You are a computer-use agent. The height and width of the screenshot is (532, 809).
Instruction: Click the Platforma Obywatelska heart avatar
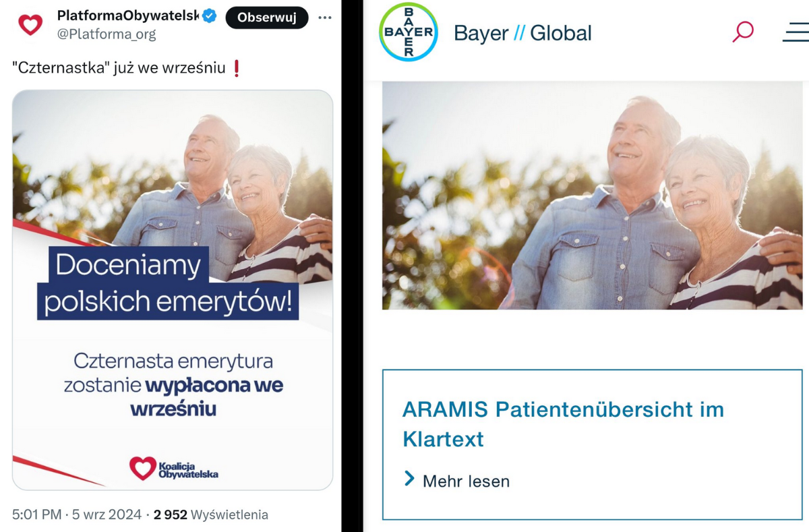coord(30,25)
